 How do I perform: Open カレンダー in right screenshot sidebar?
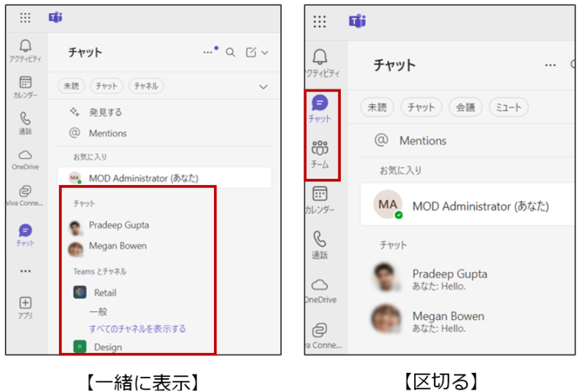click(319, 200)
